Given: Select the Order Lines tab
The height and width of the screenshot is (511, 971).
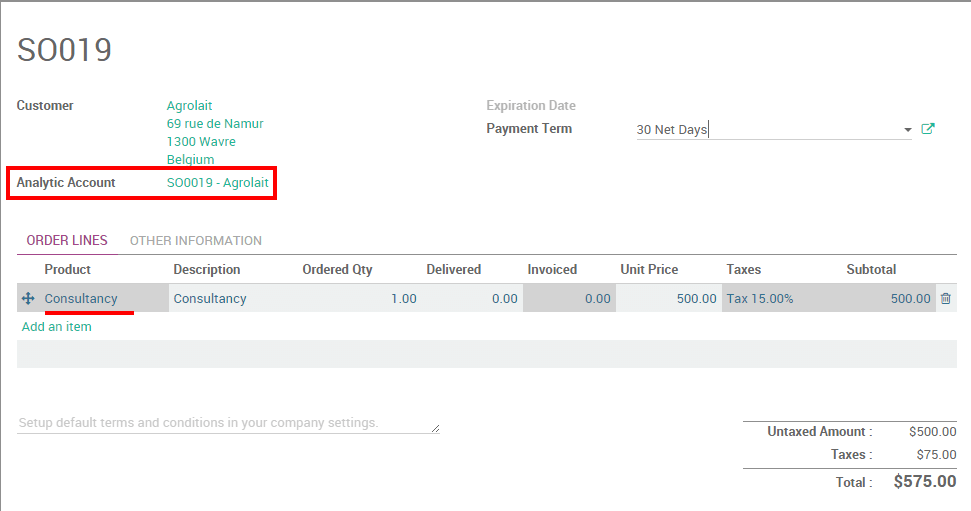Looking at the screenshot, I should (67, 240).
